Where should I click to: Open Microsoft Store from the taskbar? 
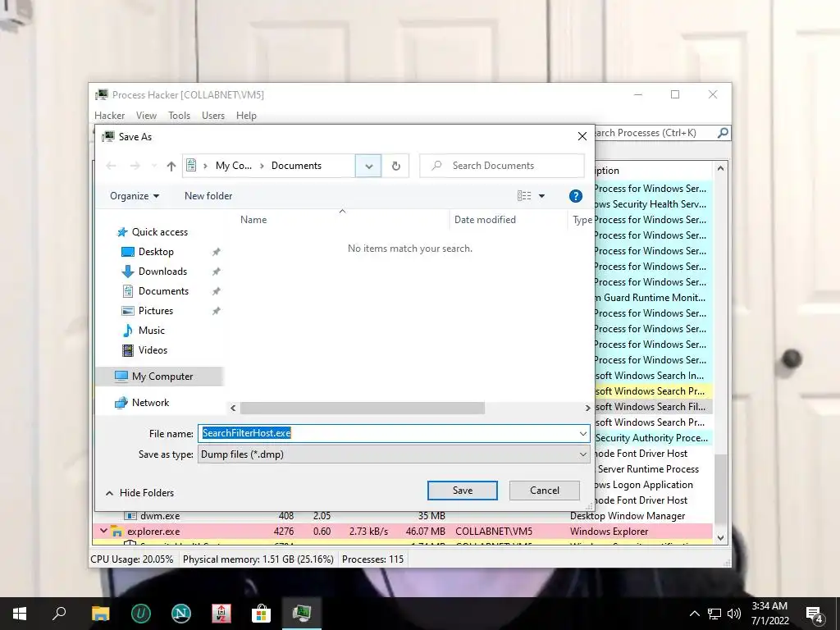(x=261, y=614)
